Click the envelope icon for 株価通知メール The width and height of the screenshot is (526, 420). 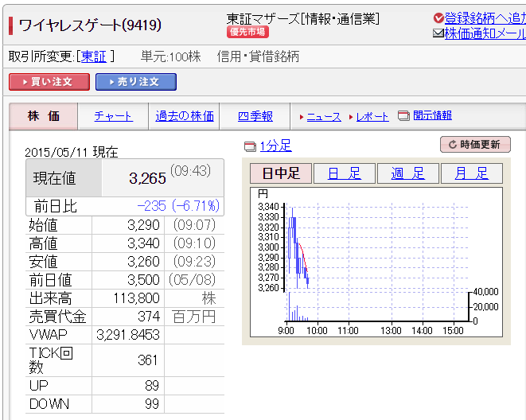(438, 33)
